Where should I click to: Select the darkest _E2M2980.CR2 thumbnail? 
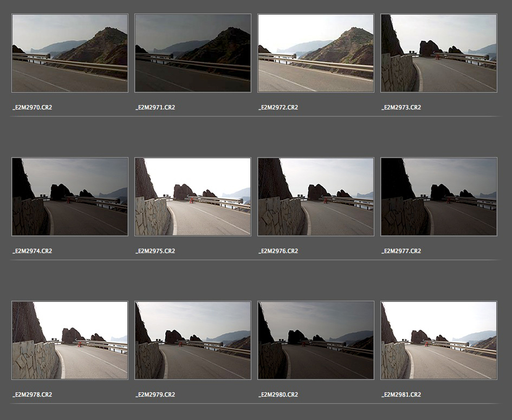pos(315,340)
